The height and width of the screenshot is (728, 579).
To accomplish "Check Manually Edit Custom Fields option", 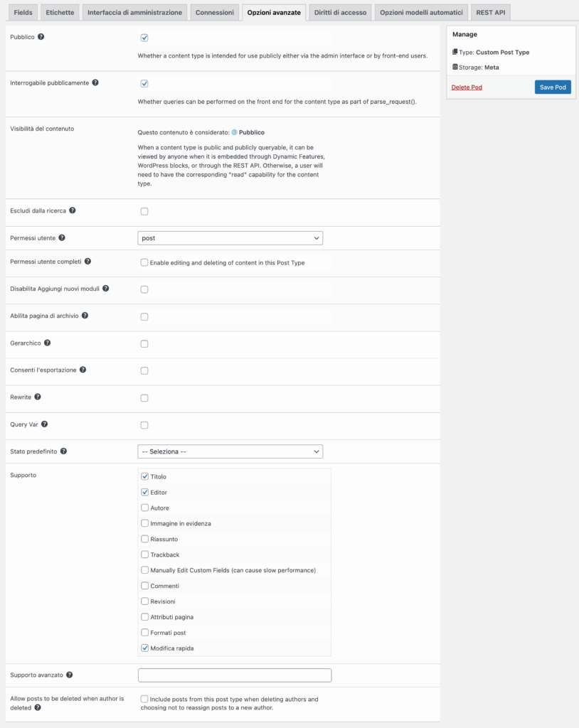I will (145, 569).
